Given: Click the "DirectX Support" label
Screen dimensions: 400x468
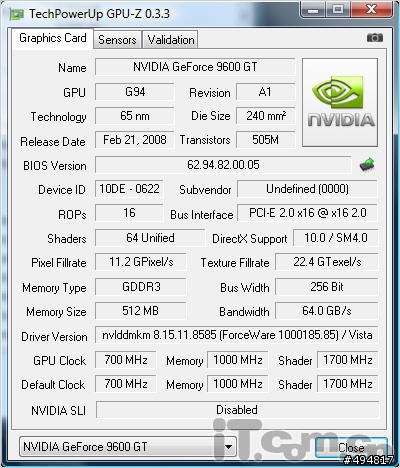Looking at the screenshot, I should tap(249, 239).
